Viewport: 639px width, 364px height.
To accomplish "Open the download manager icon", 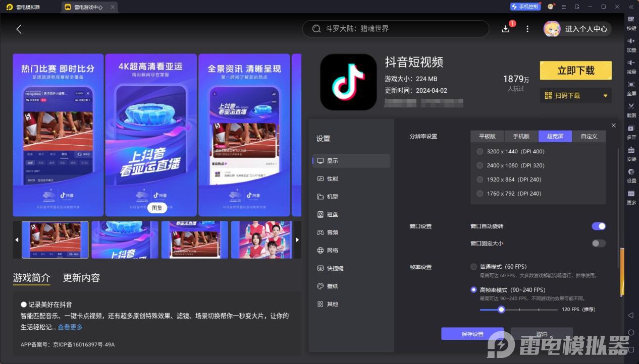I will point(506,29).
